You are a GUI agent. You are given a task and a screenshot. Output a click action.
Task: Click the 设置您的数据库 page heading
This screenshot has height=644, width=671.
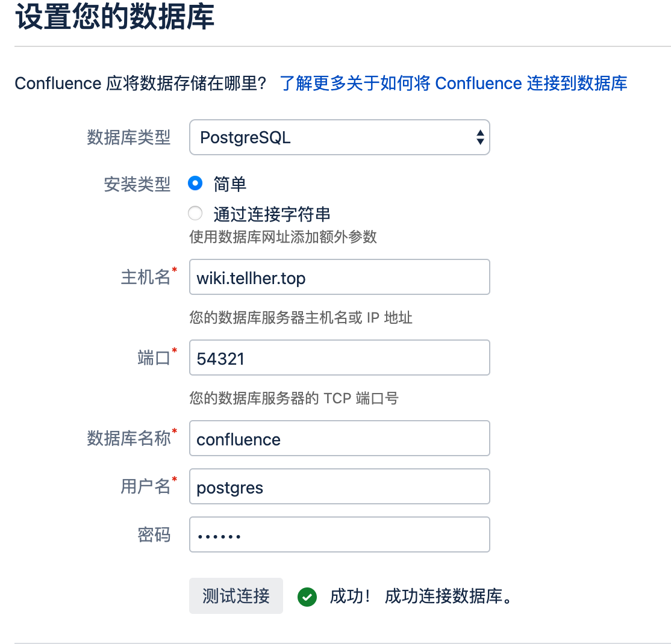(114, 17)
